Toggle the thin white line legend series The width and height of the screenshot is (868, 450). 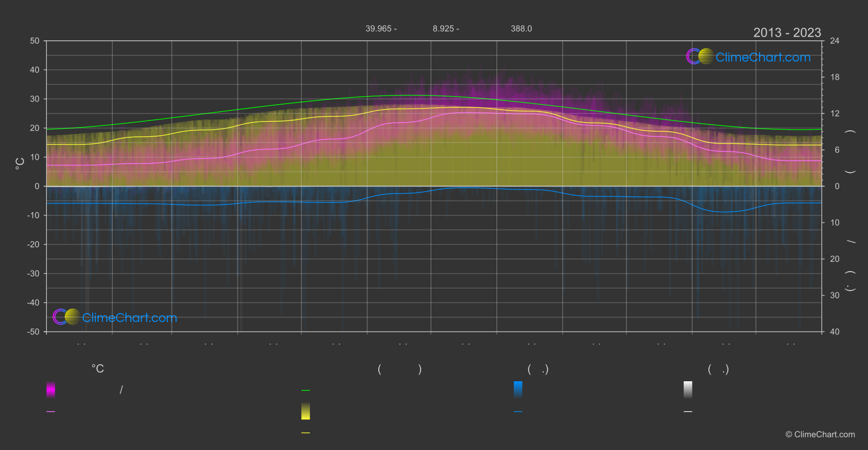688,412
